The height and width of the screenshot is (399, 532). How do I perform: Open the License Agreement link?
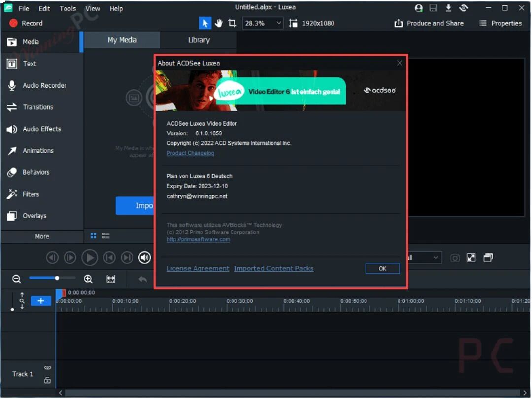[x=198, y=269]
